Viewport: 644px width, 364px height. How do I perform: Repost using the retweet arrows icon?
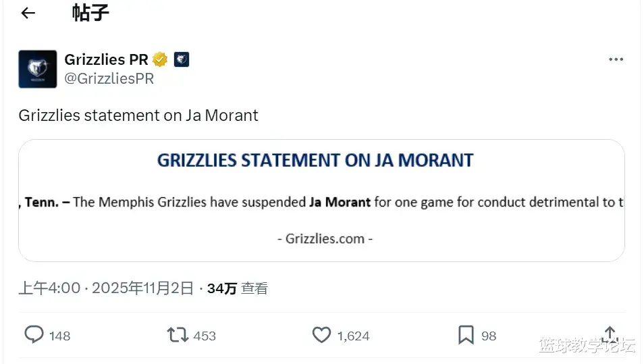click(x=178, y=335)
